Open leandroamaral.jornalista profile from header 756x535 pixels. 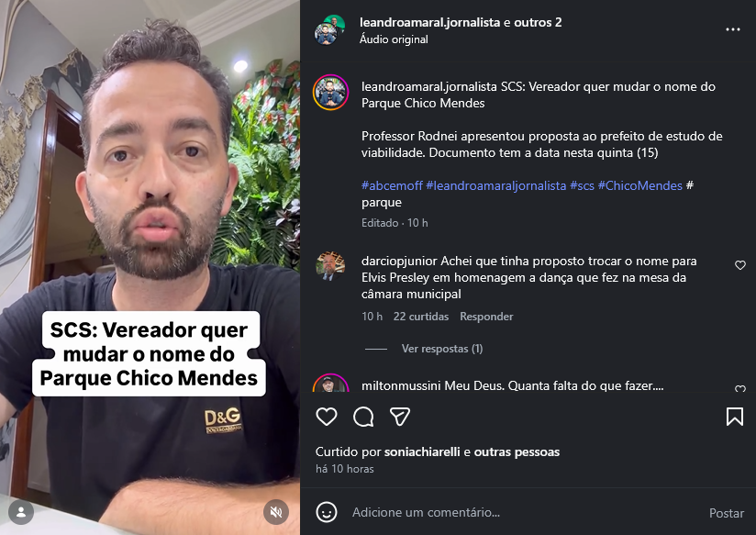click(x=429, y=22)
